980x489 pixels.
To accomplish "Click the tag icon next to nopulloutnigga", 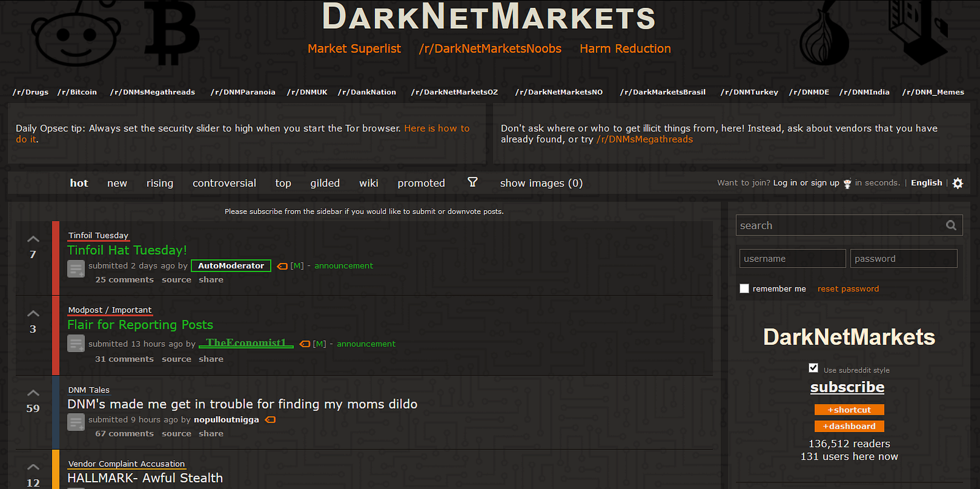I will point(270,420).
